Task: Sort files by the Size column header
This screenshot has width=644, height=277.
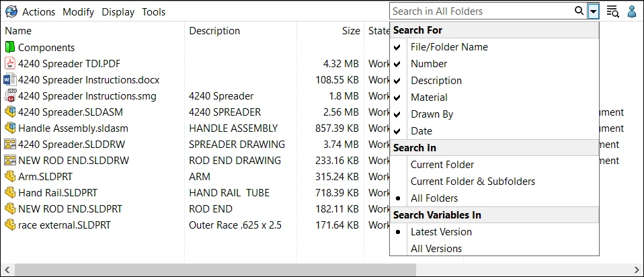Action: tap(350, 31)
